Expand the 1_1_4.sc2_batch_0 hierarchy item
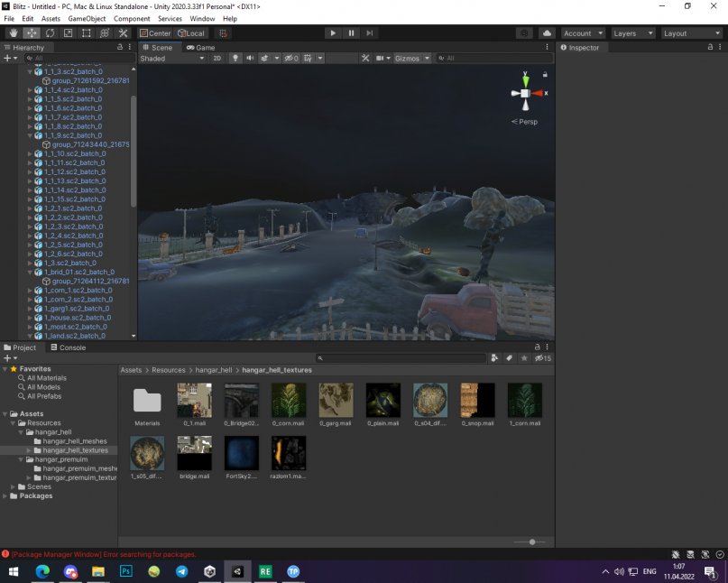The image size is (728, 583). [x=32, y=90]
